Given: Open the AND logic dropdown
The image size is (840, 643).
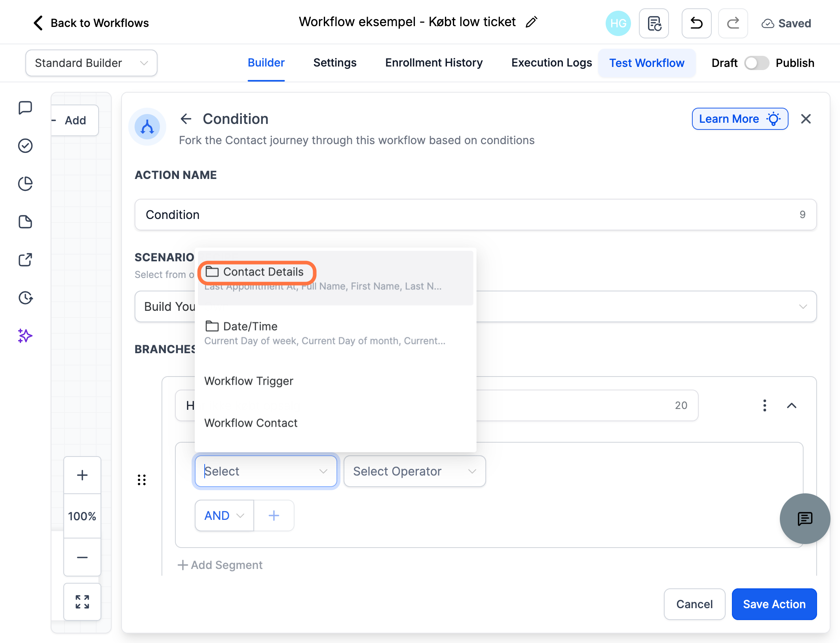Looking at the screenshot, I should pos(224,516).
